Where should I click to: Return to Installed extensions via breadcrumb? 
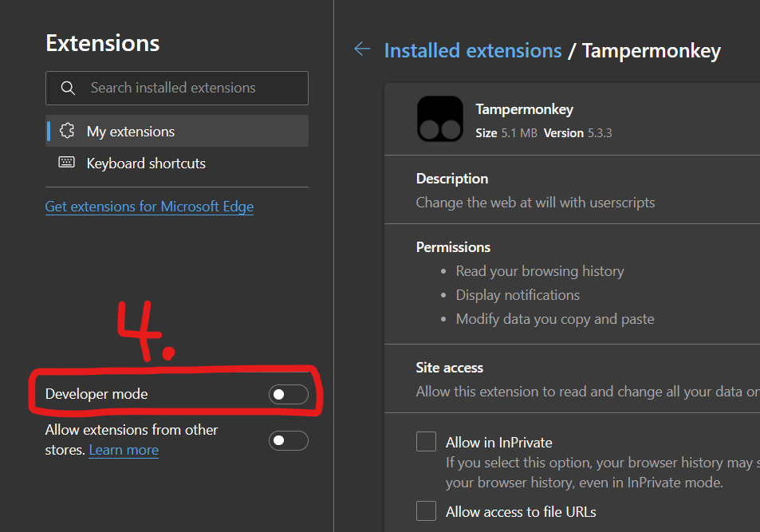coord(472,49)
